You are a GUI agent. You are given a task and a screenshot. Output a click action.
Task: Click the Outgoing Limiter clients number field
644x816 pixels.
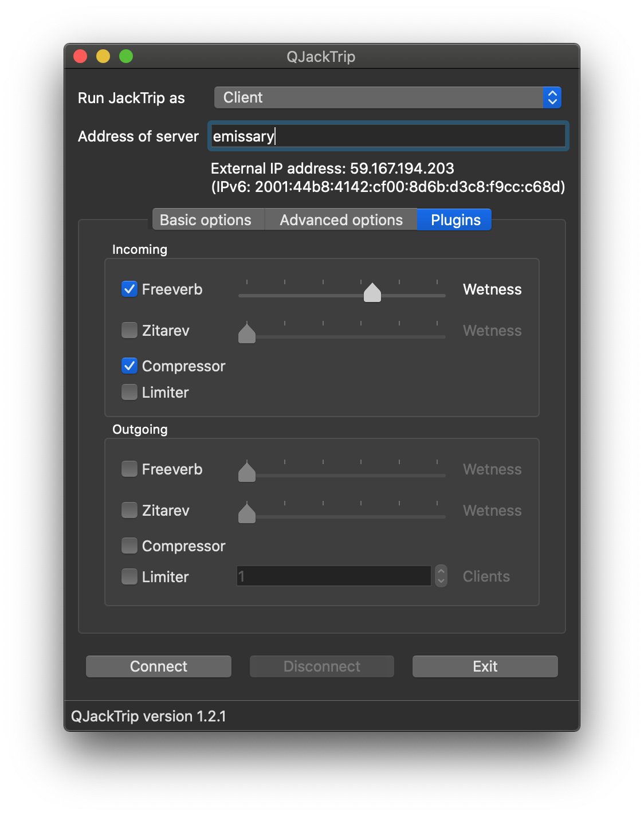pyautogui.click(x=334, y=576)
